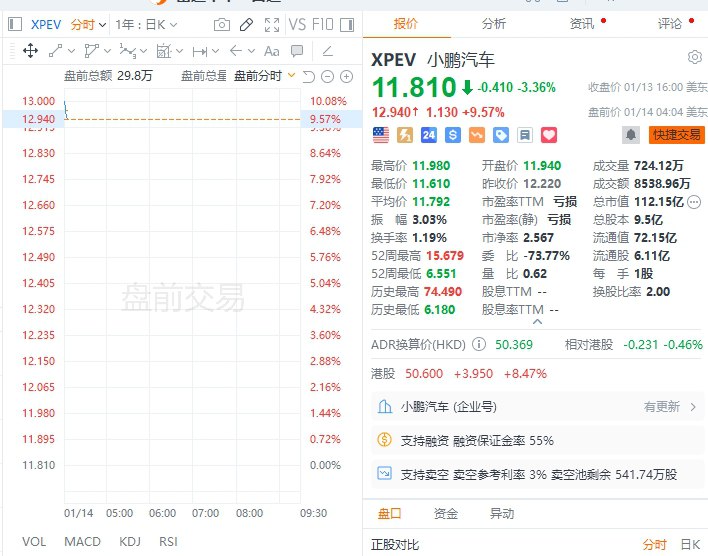Add a comment bubble annotation

297,51
